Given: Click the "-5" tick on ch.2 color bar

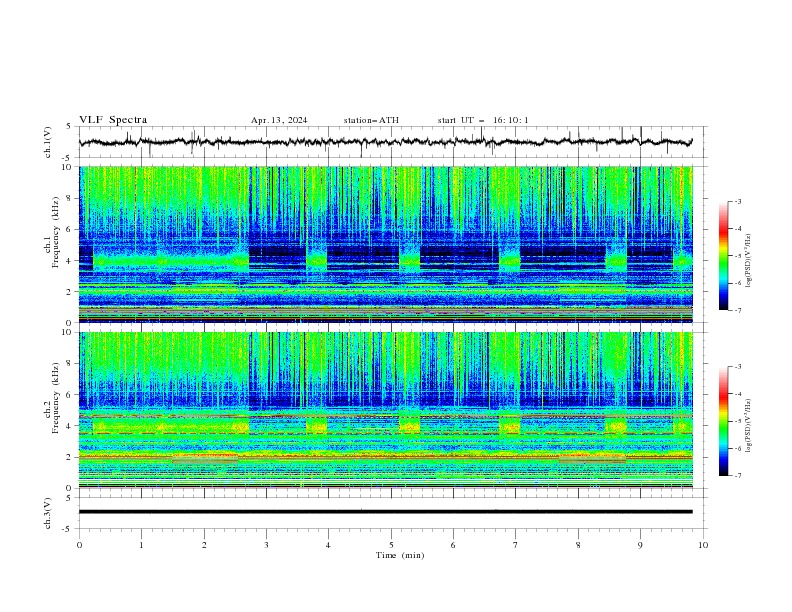Looking at the screenshot, I should click(737, 421).
